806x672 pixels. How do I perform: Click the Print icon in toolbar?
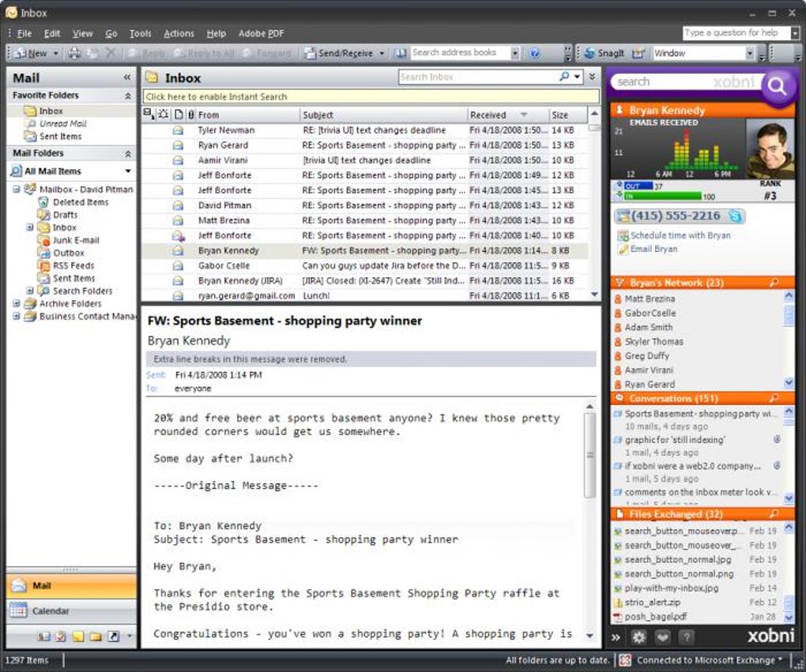point(75,53)
